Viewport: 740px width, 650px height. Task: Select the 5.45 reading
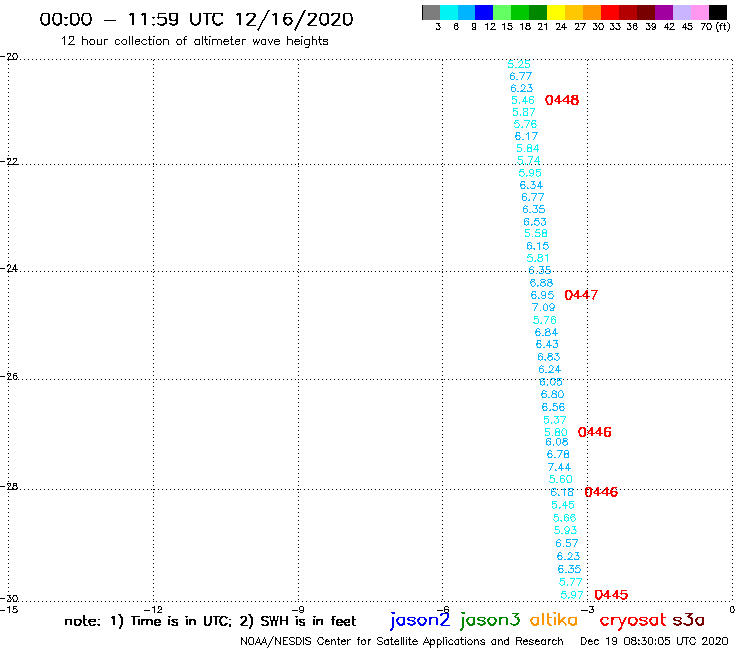point(563,505)
